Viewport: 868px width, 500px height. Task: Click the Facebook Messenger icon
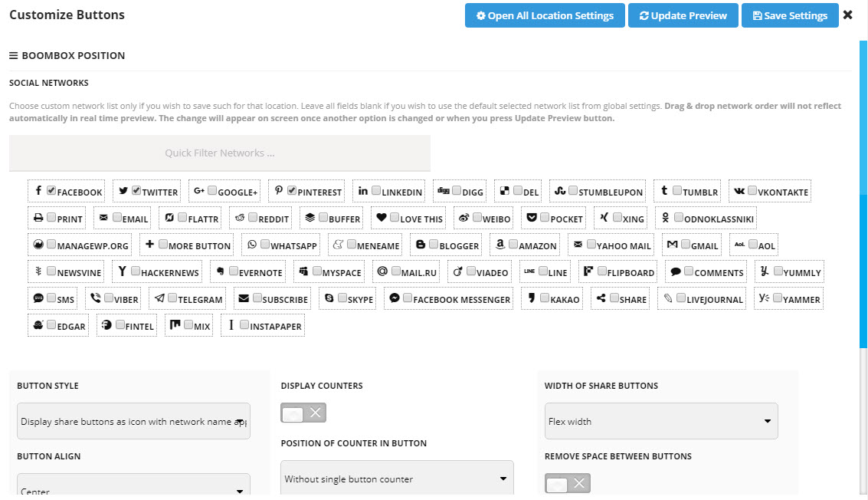(x=394, y=298)
